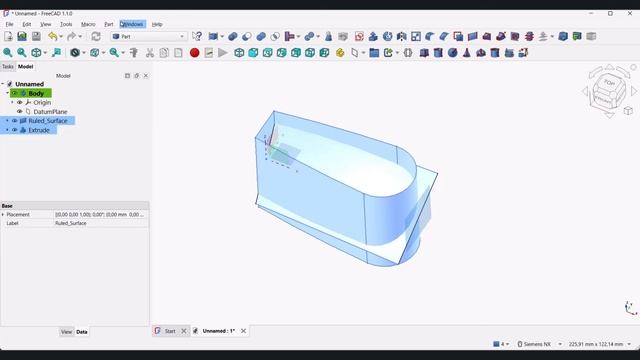640x360 pixels.
Task: Open the Part menu
Action: pyautogui.click(x=109, y=24)
